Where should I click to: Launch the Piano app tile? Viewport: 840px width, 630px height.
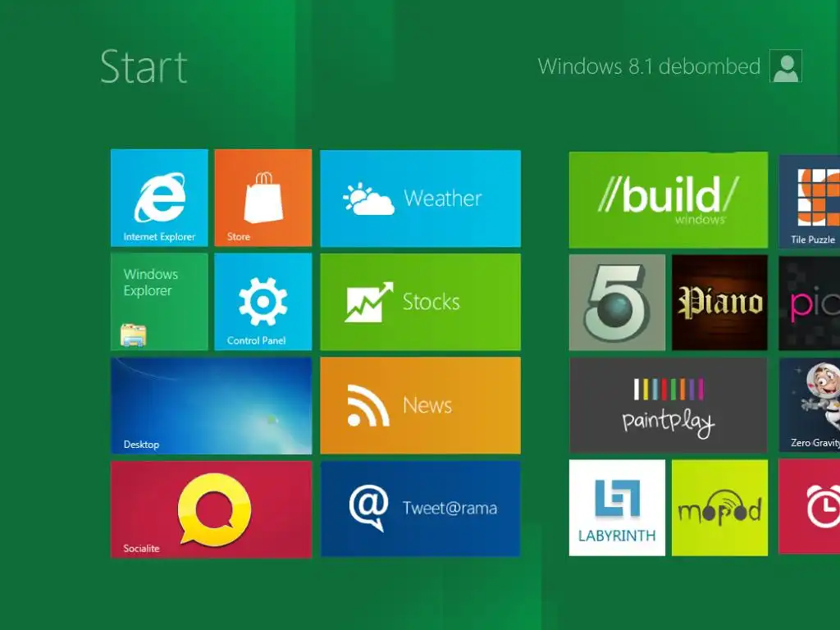point(720,303)
